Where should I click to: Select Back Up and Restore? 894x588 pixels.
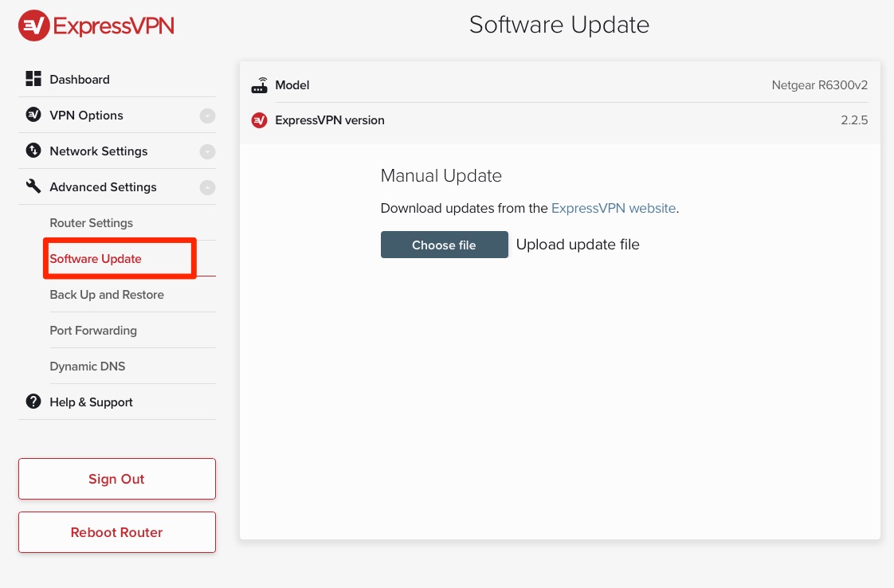click(107, 294)
